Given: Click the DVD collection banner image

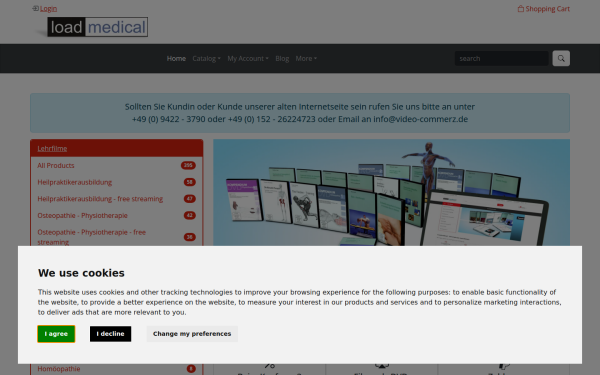Looking at the screenshot, I should pos(391,192).
